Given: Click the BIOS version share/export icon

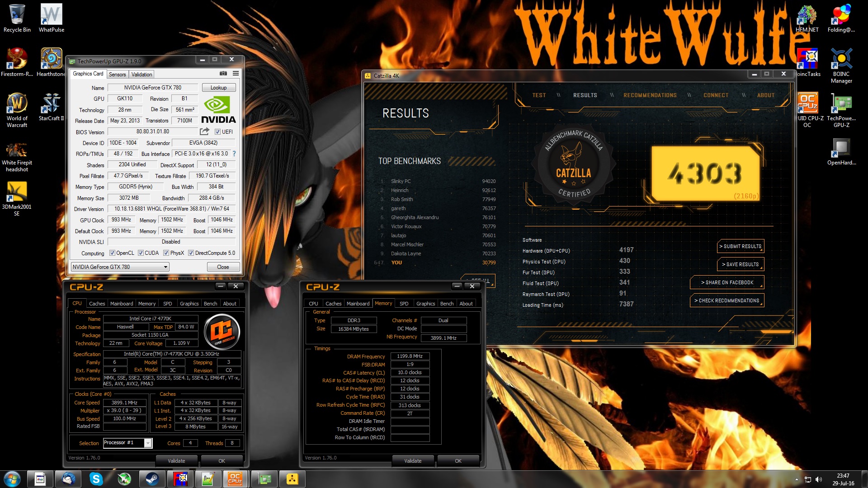Looking at the screenshot, I should click(205, 131).
